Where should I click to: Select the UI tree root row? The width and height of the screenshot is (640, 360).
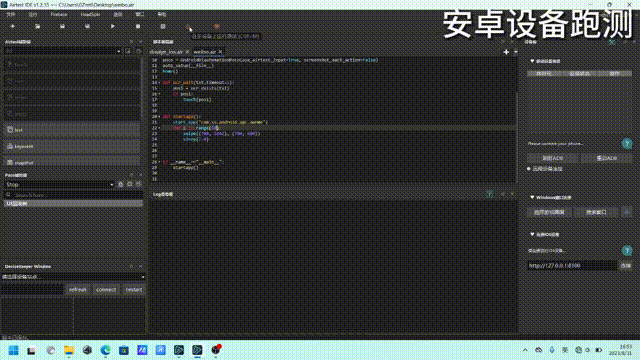(x=73, y=203)
